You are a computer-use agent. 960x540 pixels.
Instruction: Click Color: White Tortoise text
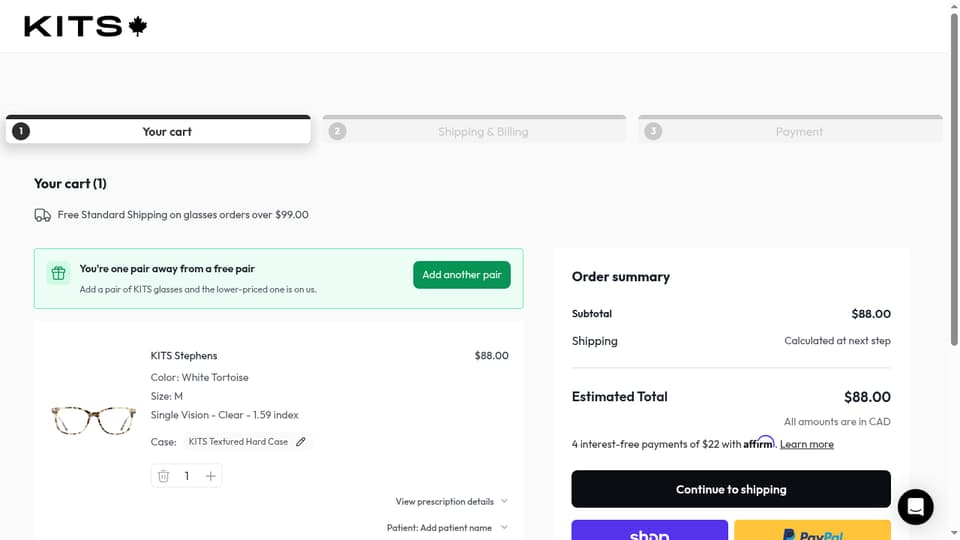pos(200,377)
